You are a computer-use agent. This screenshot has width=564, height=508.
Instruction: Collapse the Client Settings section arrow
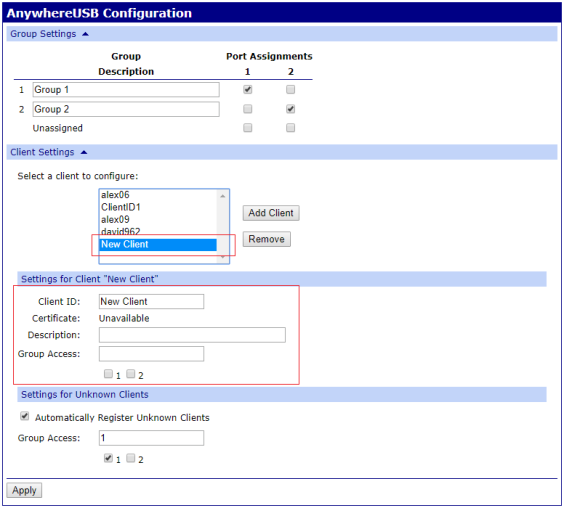[x=84, y=153]
